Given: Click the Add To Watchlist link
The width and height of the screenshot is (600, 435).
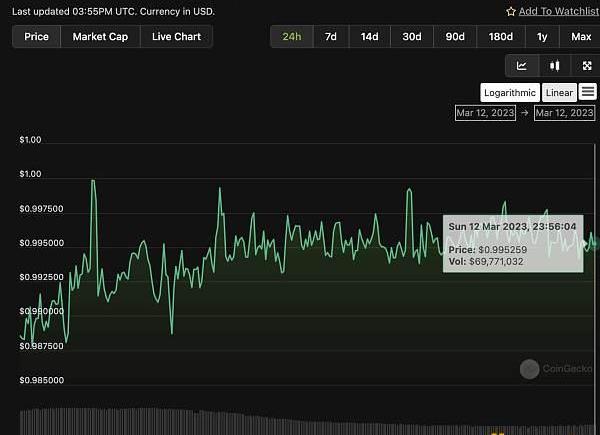Looking at the screenshot, I should (555, 11).
